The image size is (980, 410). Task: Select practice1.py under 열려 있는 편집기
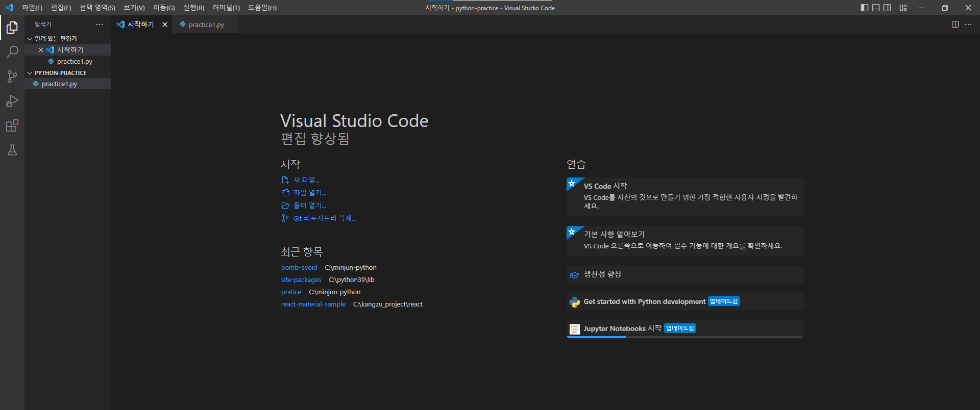pyautogui.click(x=68, y=61)
